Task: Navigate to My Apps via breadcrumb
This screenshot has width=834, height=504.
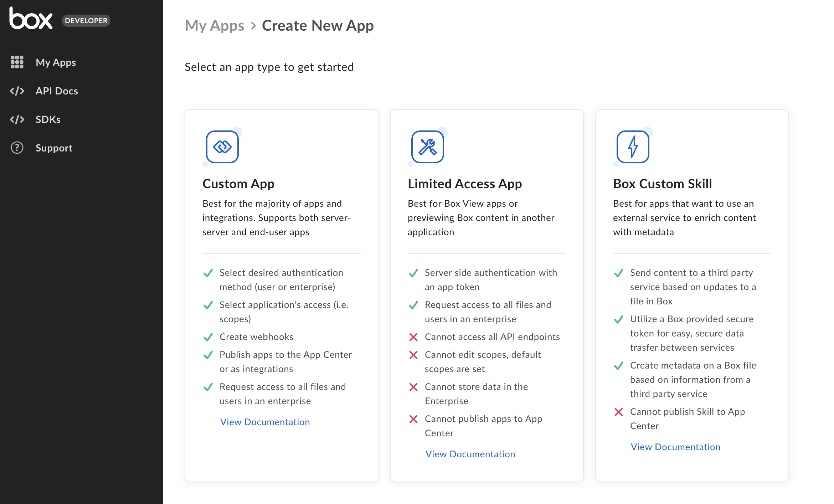Action: coord(215,25)
